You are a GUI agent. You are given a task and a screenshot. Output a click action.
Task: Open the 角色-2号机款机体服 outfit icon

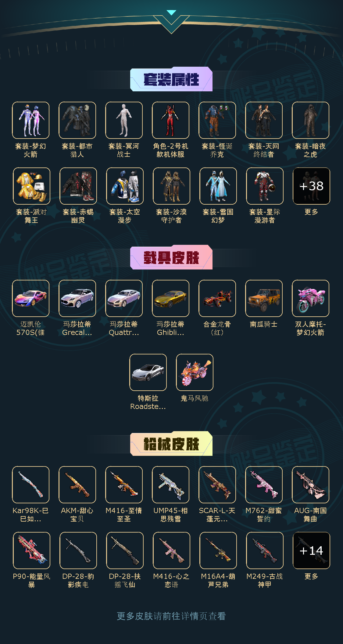point(170,120)
